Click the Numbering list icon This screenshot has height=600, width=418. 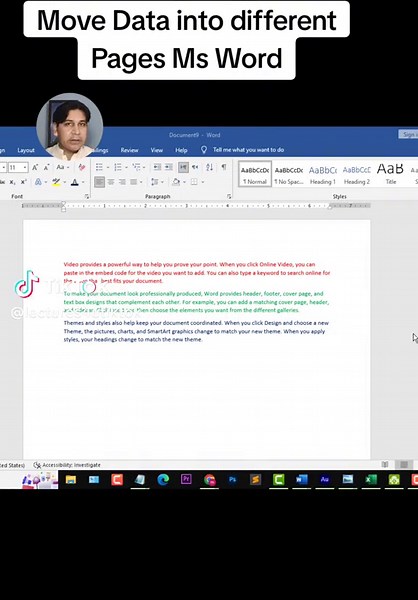118,167
